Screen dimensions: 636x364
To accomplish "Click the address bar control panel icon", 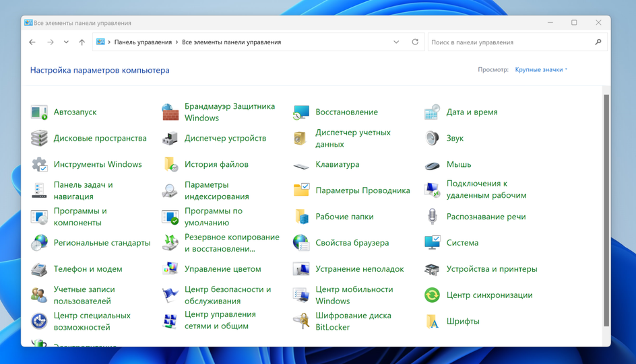I will pos(100,42).
